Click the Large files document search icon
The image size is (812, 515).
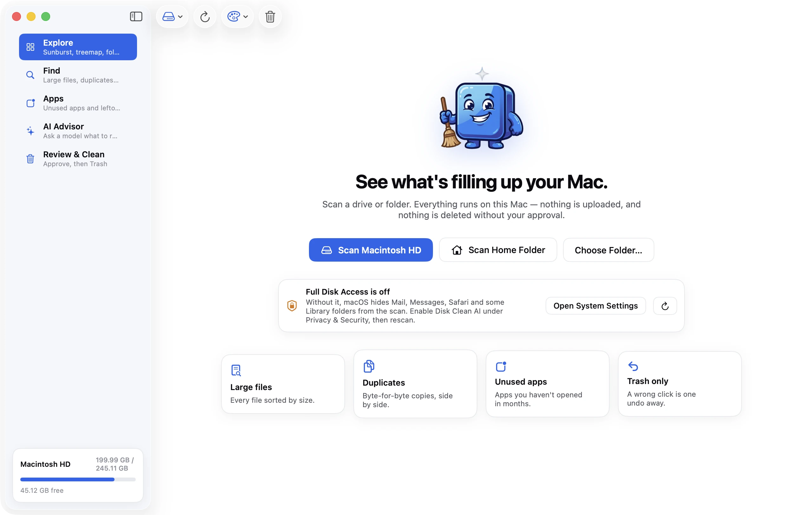[236, 370]
